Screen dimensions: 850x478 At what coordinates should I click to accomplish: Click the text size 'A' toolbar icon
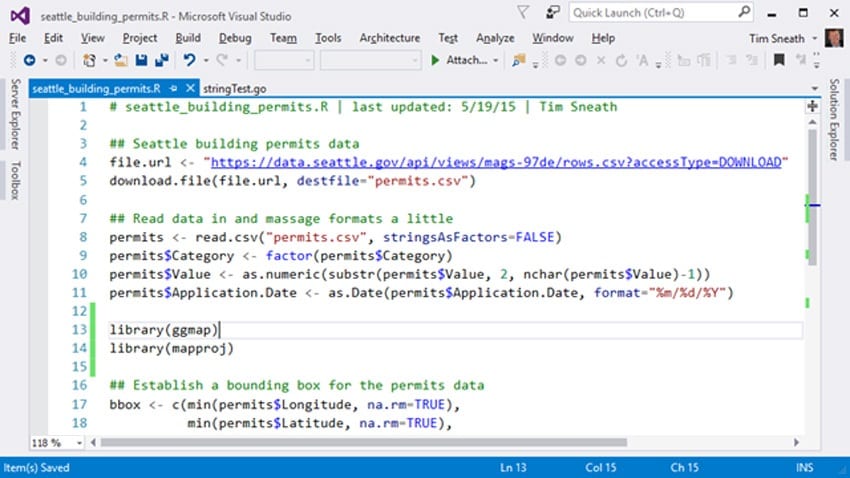[x=642, y=60]
